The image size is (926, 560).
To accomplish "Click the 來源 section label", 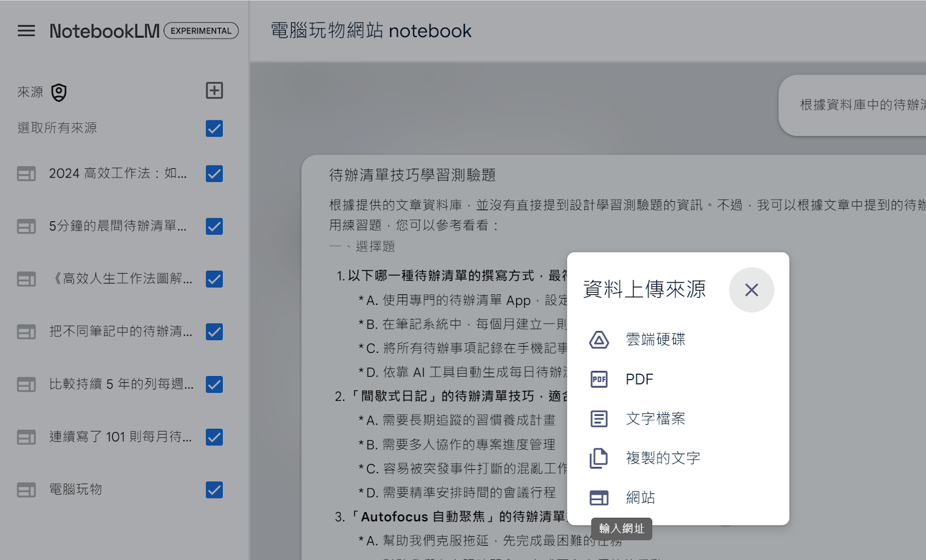I will point(30,93).
